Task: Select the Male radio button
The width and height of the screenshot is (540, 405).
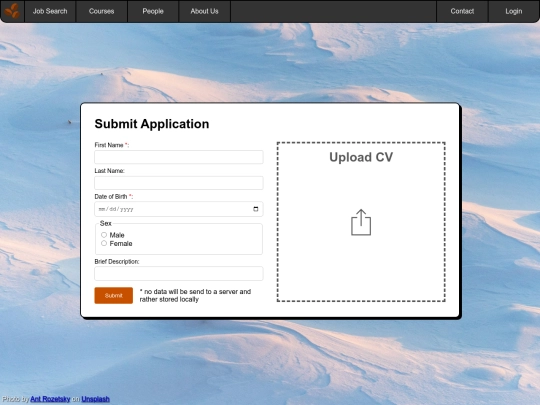Action: 104,235
